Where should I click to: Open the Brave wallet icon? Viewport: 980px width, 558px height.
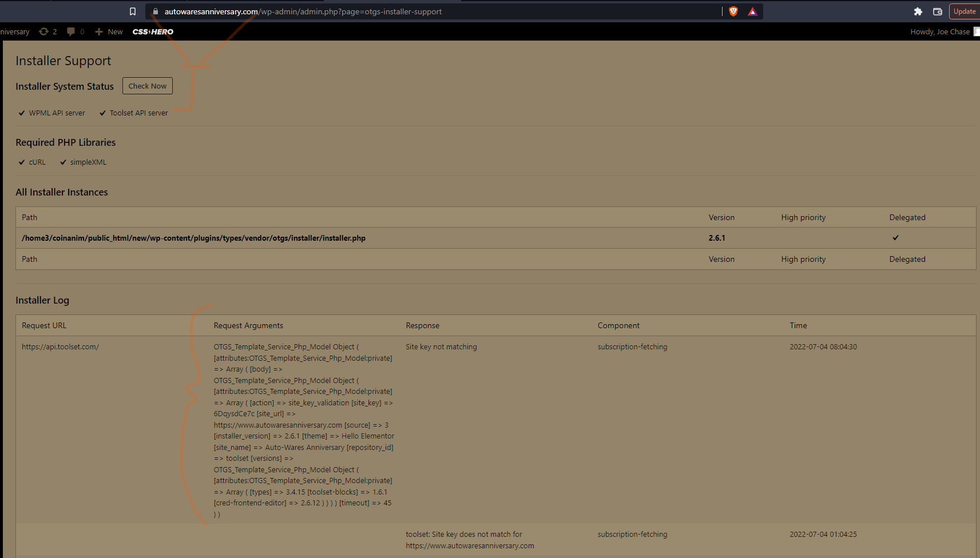[x=938, y=11]
